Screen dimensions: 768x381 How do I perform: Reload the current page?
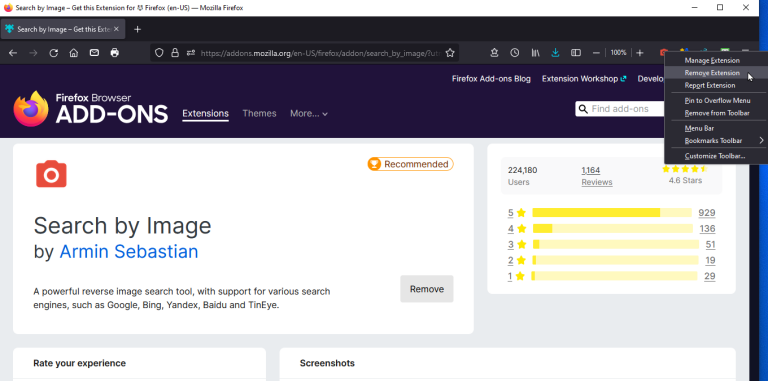point(54,53)
